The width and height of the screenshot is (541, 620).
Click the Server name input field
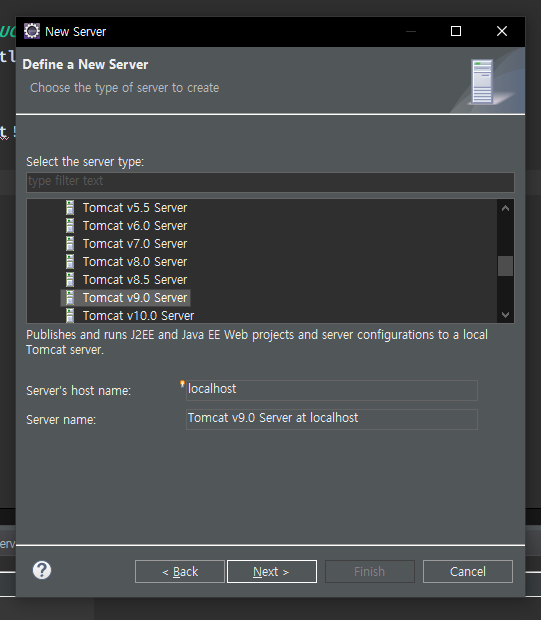(332, 419)
